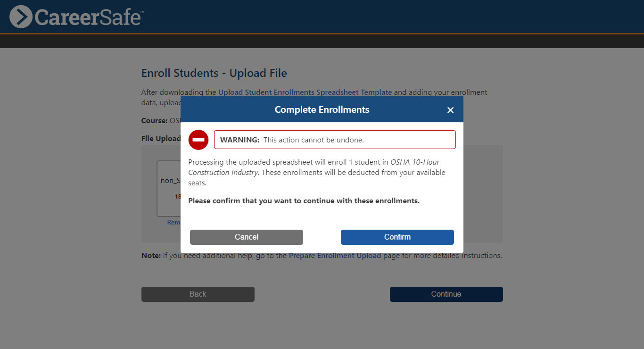Click the CareerSafe logo
The width and height of the screenshot is (644, 349).
coord(76,17)
